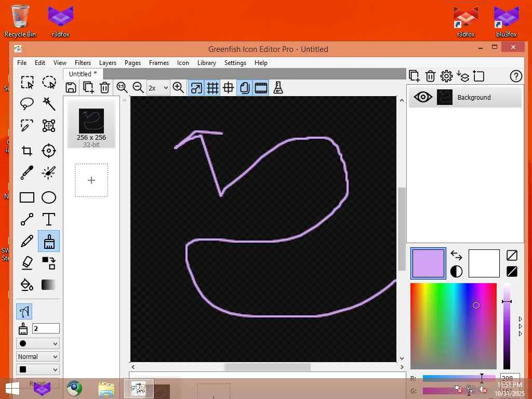Add a new page placeholder
Image resolution: width=532 pixels, height=399 pixels.
coord(91,180)
